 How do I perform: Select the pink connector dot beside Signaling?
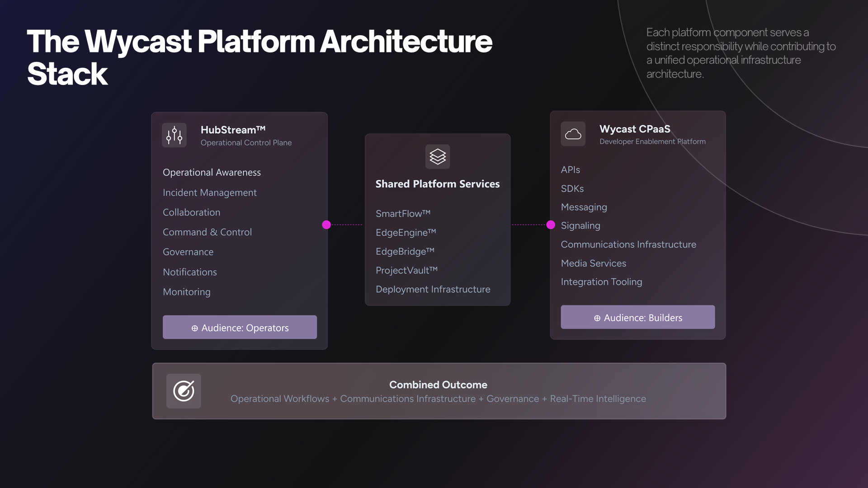pos(551,225)
